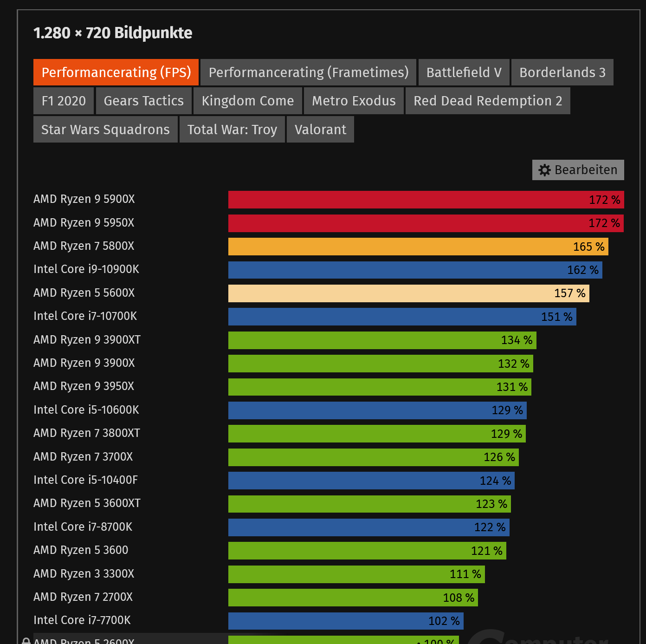
Task: Click the AMD Ryzen 9 5900X label
Action: 84,199
